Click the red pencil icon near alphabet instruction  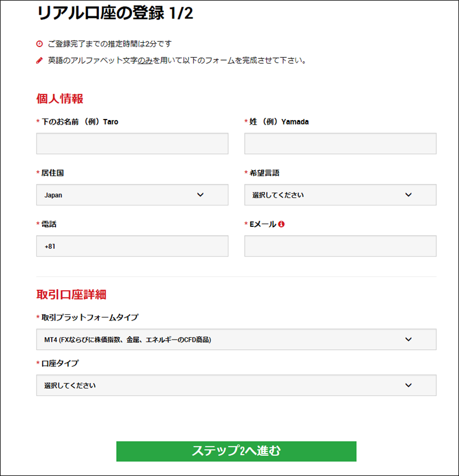[39, 61]
